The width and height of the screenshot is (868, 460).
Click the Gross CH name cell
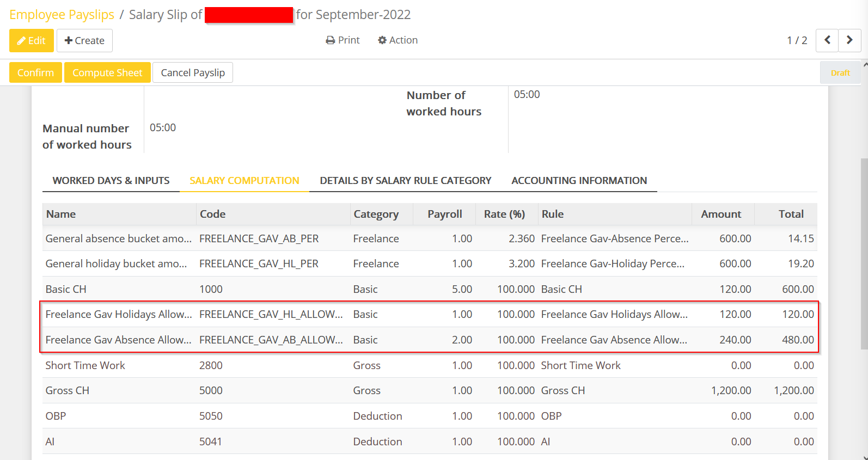68,390
